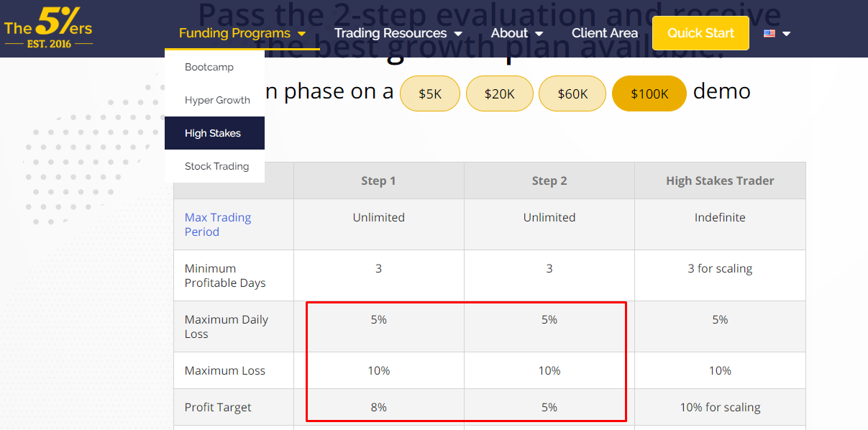Open High Stakes program
The width and height of the screenshot is (868, 430).
214,133
